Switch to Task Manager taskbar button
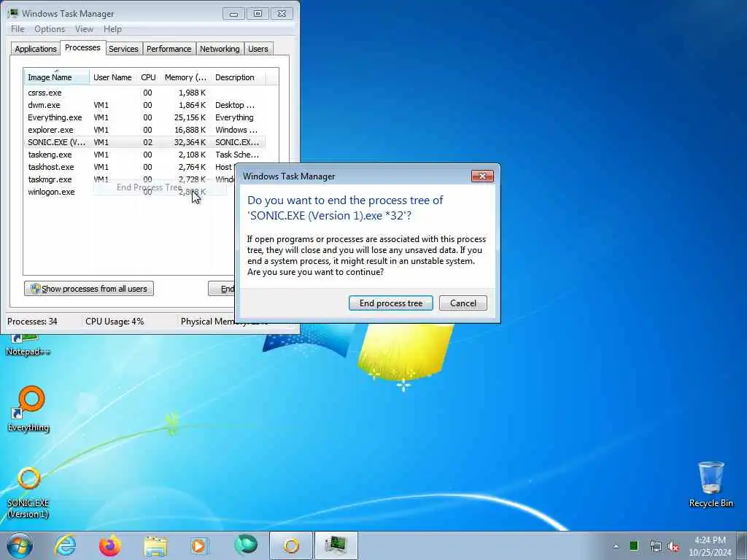 (336, 545)
